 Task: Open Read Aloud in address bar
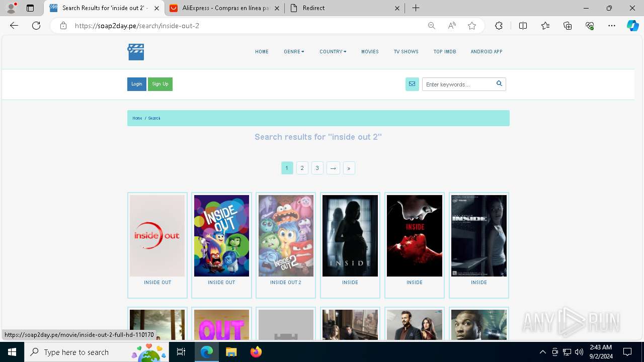(452, 26)
